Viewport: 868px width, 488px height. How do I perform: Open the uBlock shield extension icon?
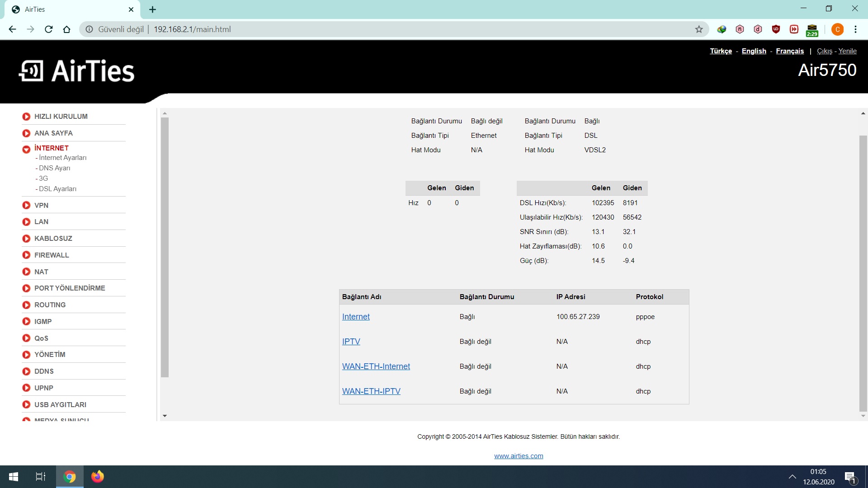776,29
